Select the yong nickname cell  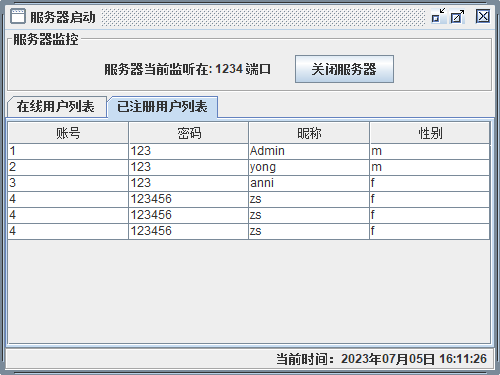309,167
